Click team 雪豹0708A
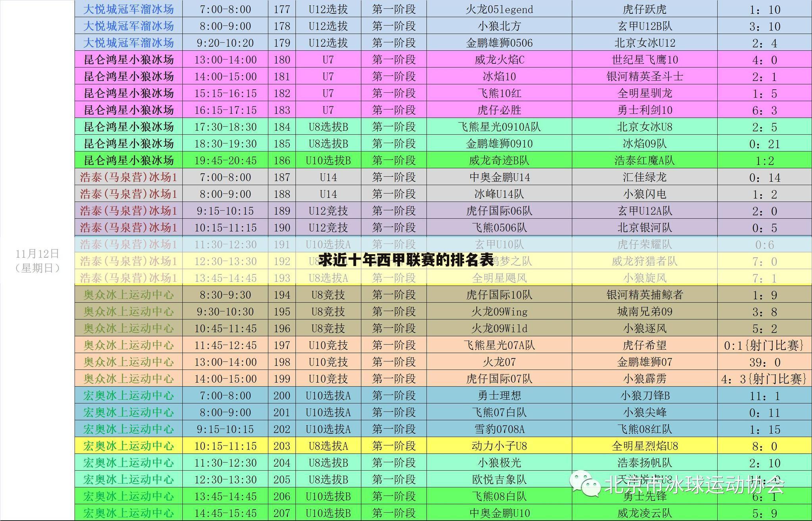 [x=499, y=429]
